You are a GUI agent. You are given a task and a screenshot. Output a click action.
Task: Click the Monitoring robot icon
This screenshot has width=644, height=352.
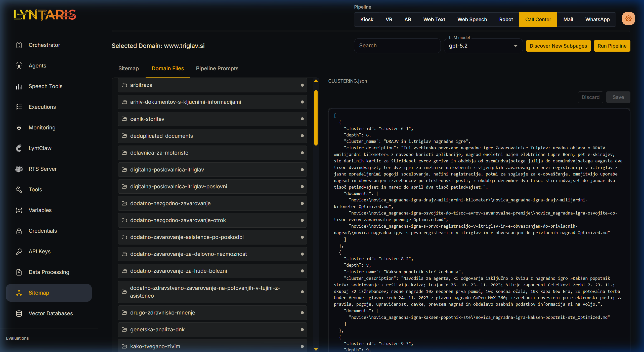[x=19, y=128]
